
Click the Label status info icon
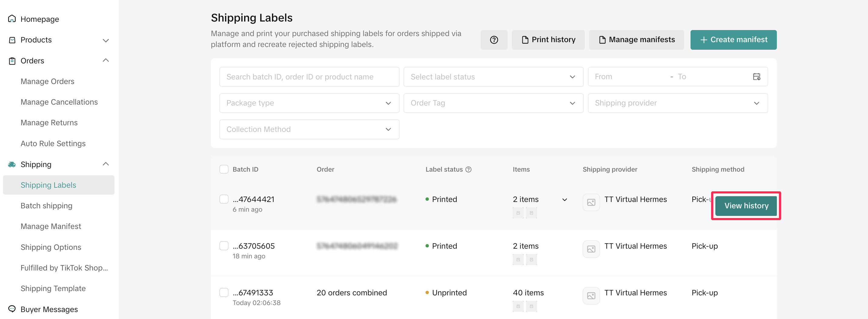tap(468, 169)
